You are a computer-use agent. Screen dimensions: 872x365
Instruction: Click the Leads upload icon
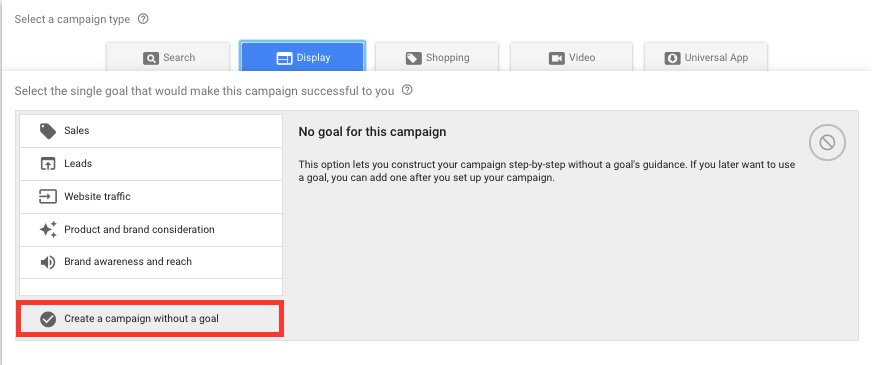pyautogui.click(x=48, y=164)
